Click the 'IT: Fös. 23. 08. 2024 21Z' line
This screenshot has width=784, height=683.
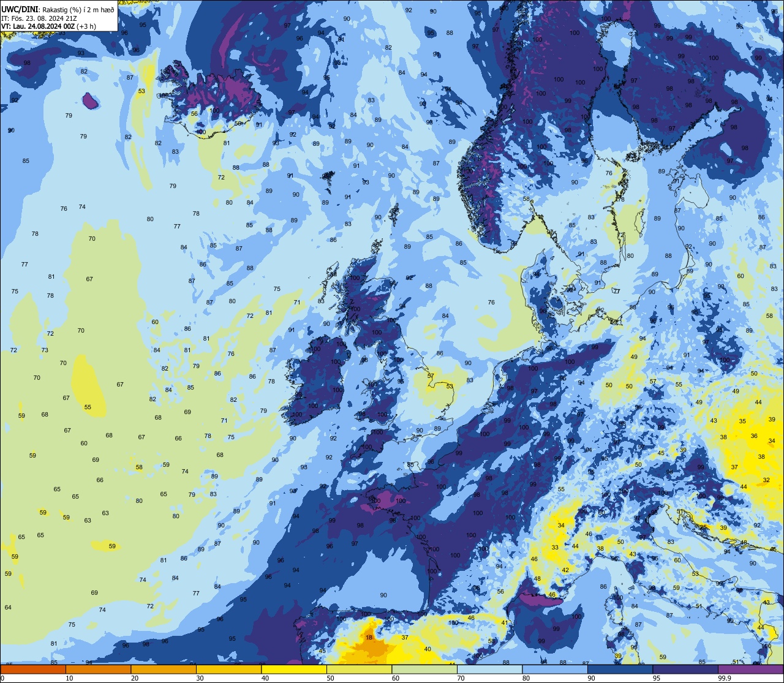(39, 18)
